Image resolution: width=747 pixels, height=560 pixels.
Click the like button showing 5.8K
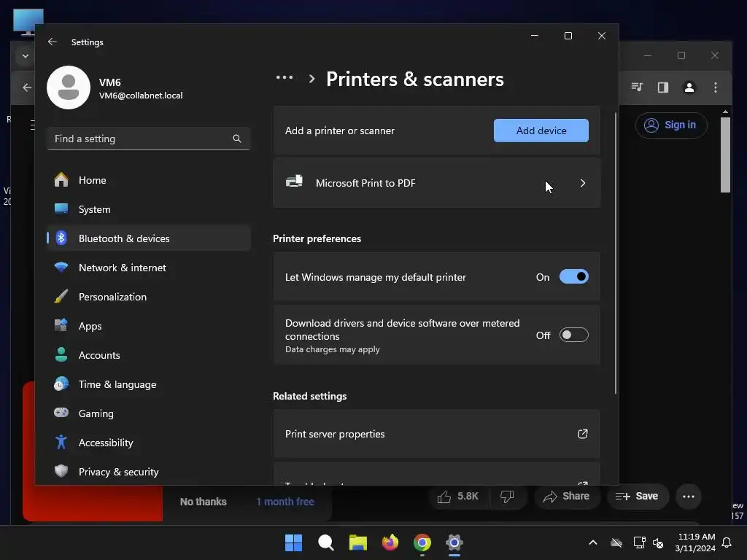[458, 497]
